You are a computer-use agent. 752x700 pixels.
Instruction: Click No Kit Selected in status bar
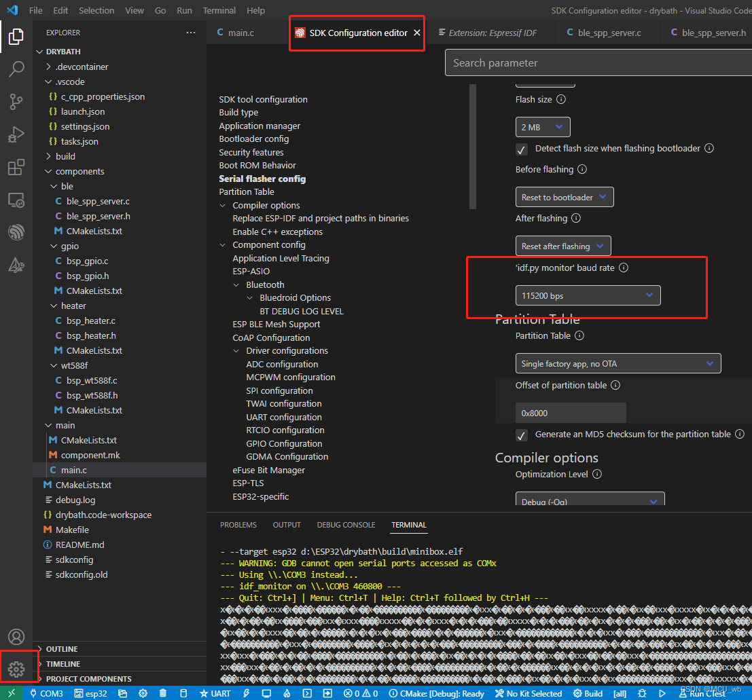(528, 693)
